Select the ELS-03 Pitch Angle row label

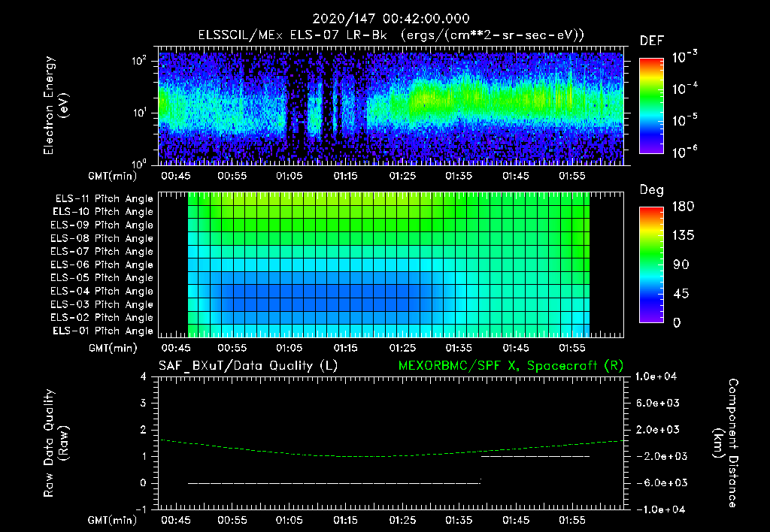click(102, 304)
